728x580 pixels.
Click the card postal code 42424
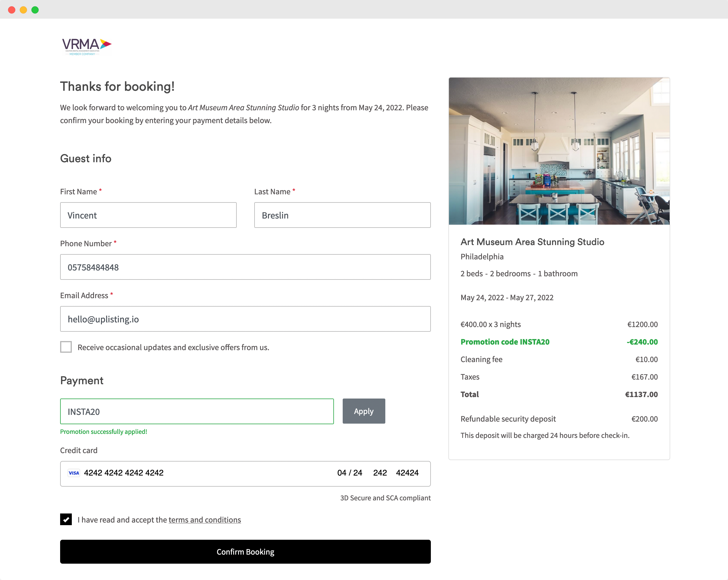click(407, 473)
